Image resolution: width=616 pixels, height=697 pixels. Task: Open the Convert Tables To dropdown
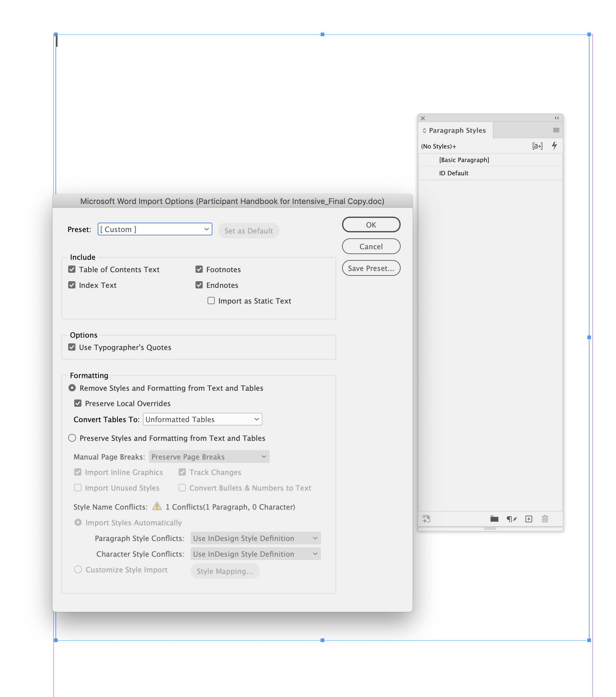click(202, 419)
